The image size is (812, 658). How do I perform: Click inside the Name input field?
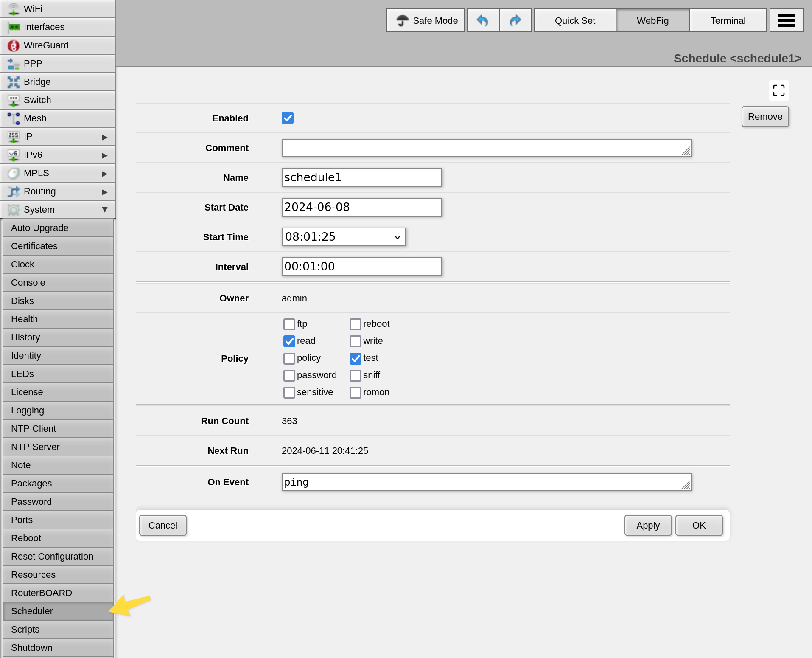point(361,177)
